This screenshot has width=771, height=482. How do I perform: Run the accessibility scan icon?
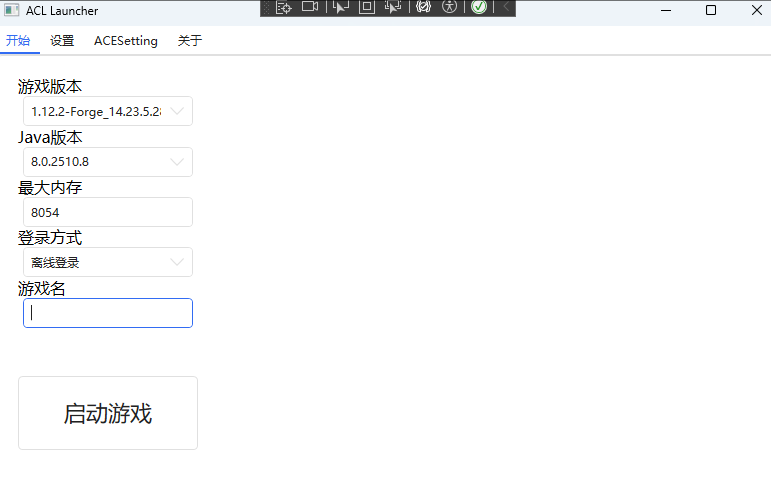coord(449,7)
